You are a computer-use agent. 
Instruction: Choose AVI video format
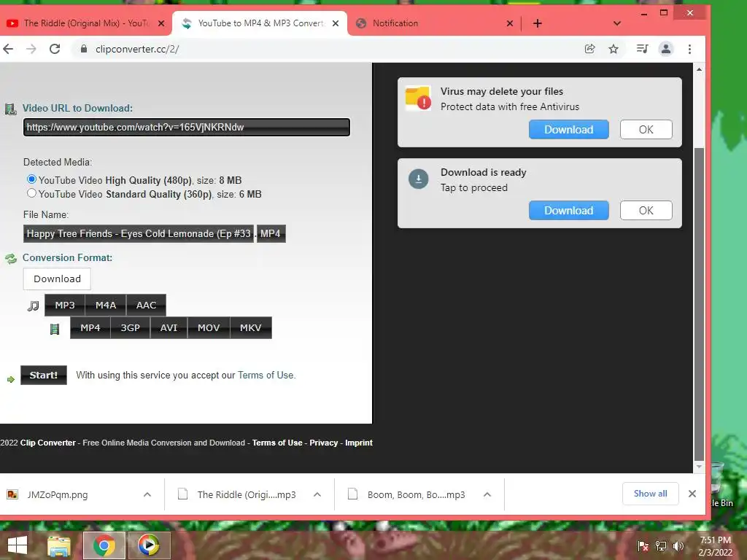169,328
